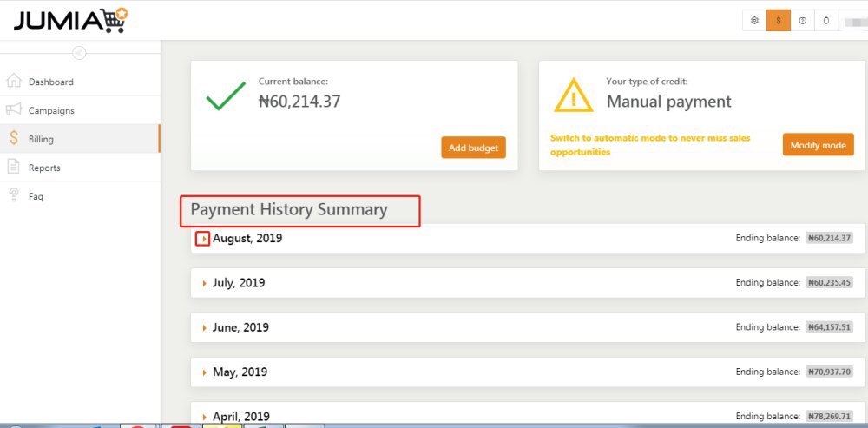This screenshot has height=428, width=868.
Task: Click the Faq question mark icon
Action: (x=14, y=195)
